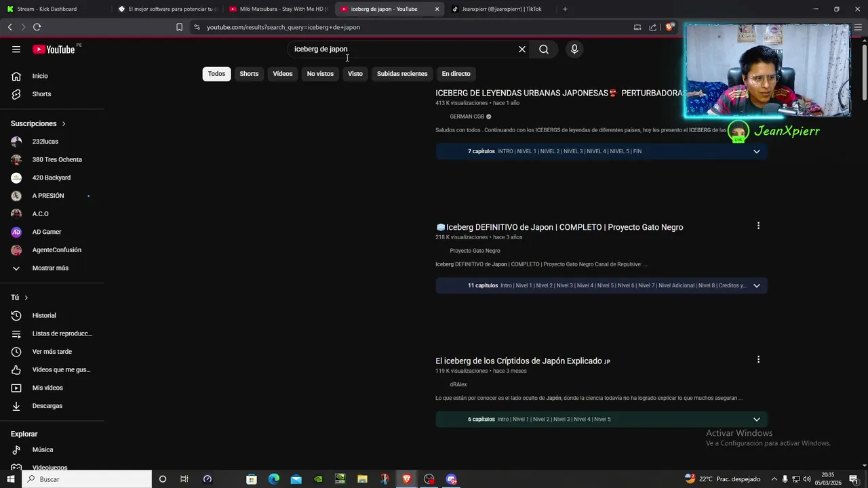Viewport: 868px width, 488px height.
Task: Open Task View on the taskbar
Action: (x=184, y=479)
